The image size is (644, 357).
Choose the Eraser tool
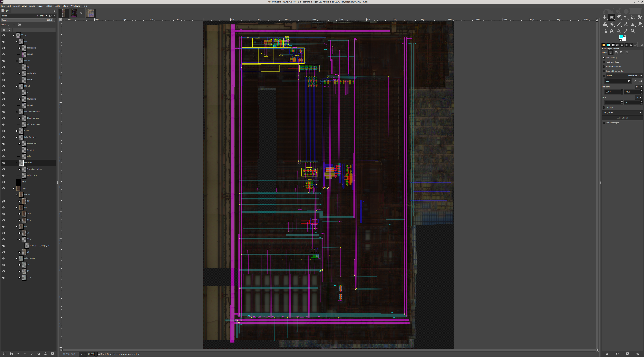pos(626,24)
